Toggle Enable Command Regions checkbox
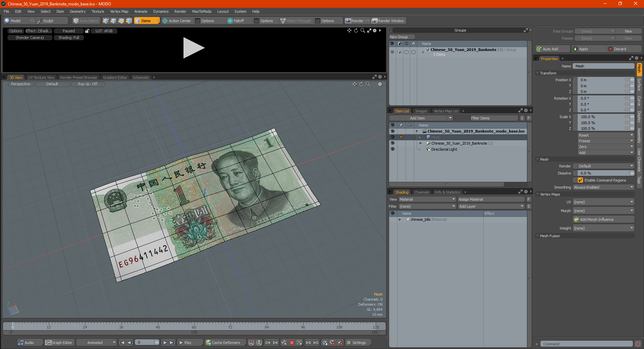Viewport: 644px width, 349px height. [x=580, y=180]
